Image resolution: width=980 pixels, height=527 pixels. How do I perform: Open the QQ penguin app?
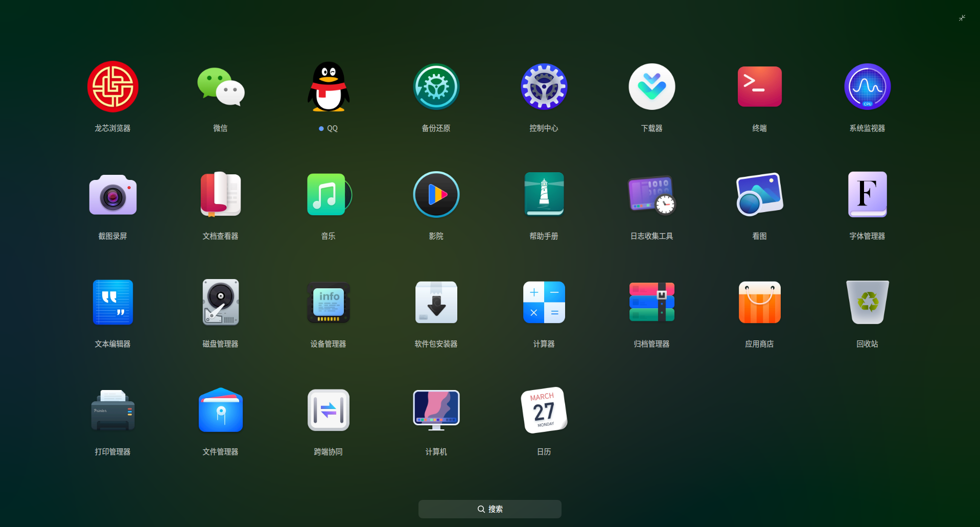(x=329, y=87)
